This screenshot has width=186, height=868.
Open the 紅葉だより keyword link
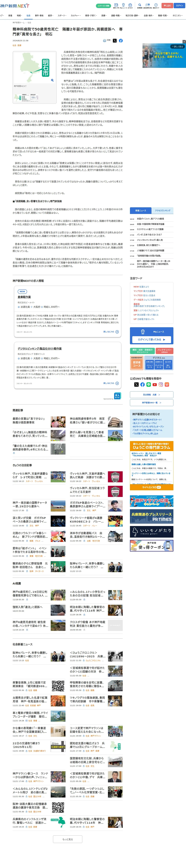tap(144, 287)
